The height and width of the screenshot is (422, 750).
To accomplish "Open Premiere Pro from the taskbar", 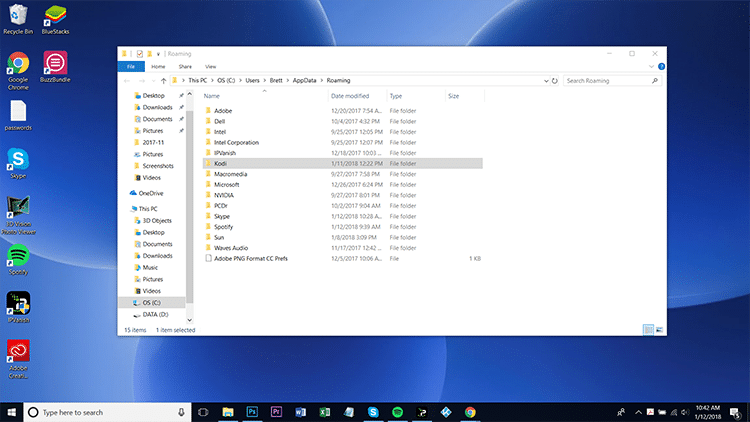I will (276, 412).
